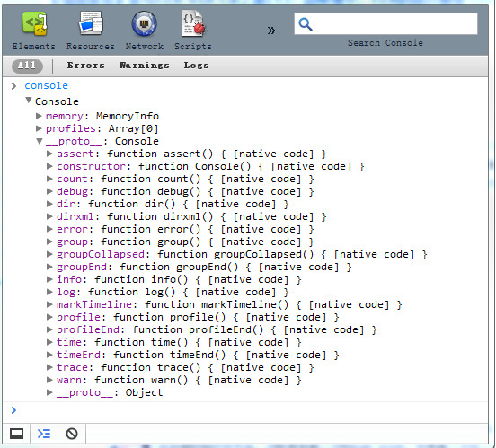Collapse the __proto__: Console node
This screenshot has height=448, width=496.
pos(40,141)
